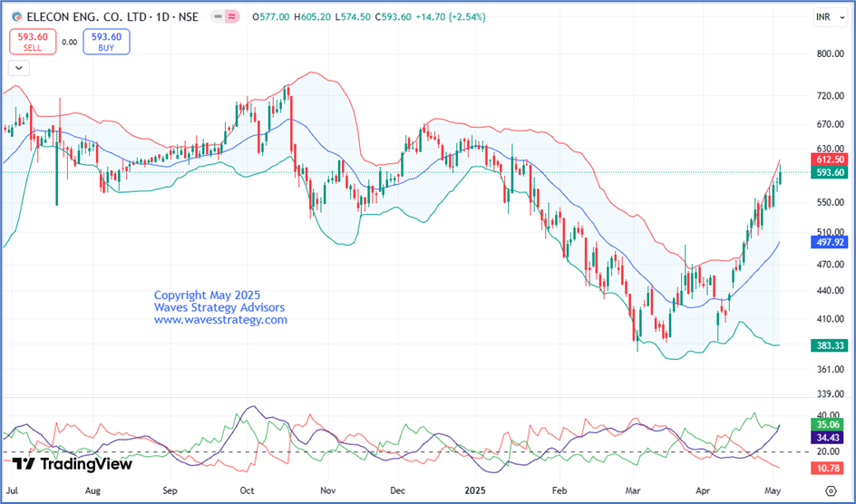Click the 510.00 price axis label
This screenshot has width=856, height=504.
click(831, 232)
